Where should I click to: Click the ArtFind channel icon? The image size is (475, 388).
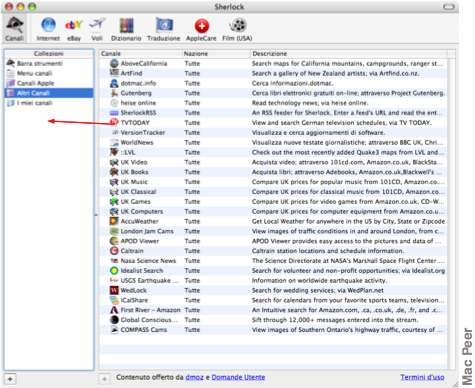click(114, 73)
